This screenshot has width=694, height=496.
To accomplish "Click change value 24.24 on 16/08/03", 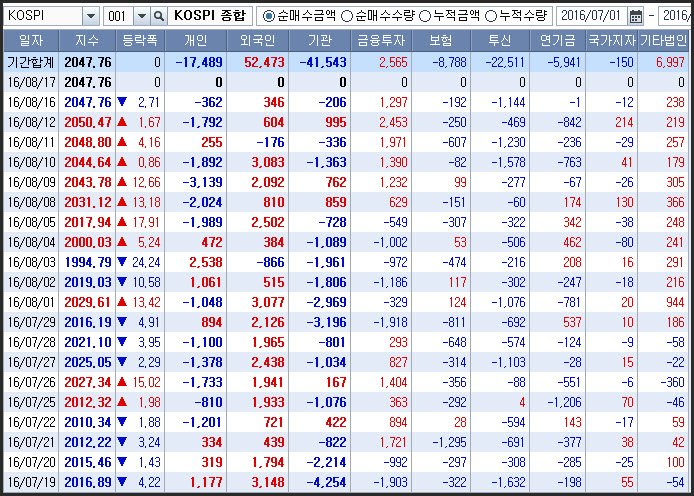I will point(146,262).
